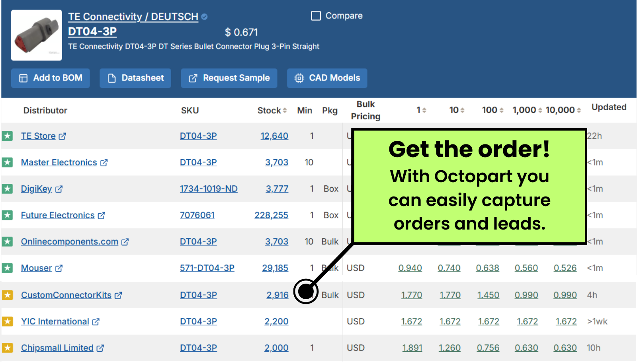Open Mouser via its external-link icon
Screen dimensions: 637x364
click(59, 268)
